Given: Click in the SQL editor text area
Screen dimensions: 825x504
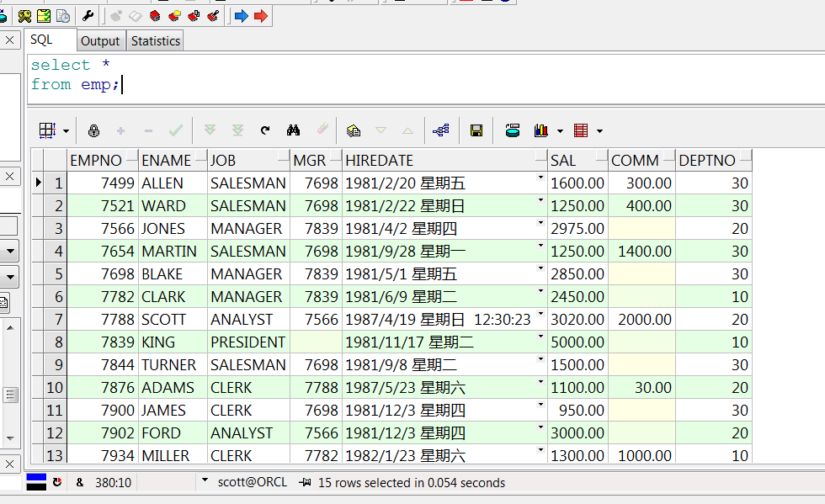Looking at the screenshot, I should click(426, 79).
